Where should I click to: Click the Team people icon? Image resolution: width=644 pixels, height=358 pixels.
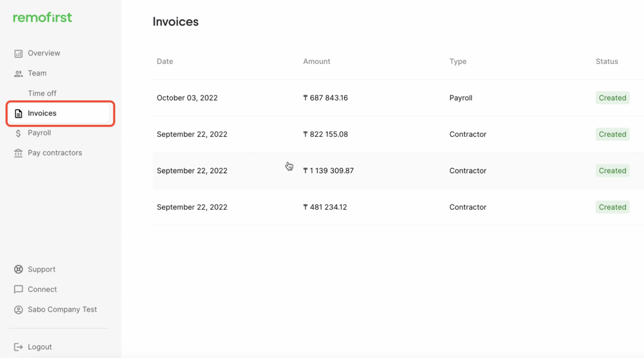18,74
